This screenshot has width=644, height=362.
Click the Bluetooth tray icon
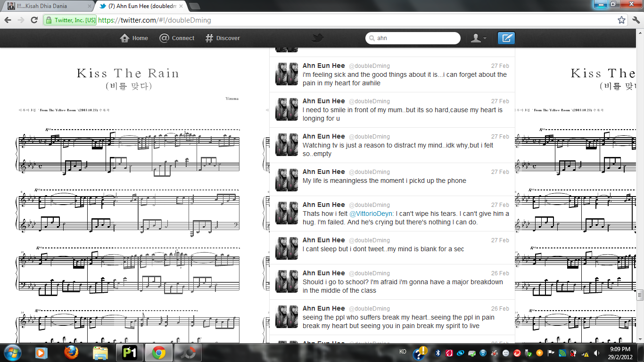pos(438,353)
